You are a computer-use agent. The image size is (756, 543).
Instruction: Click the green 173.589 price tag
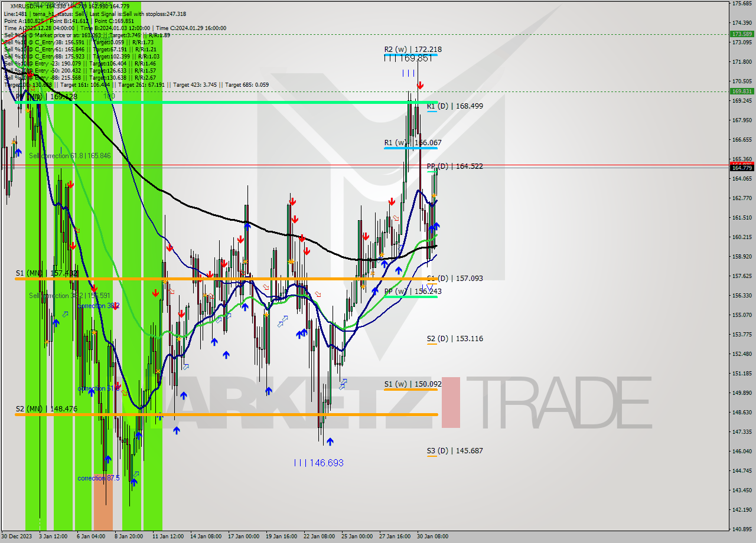pos(742,34)
